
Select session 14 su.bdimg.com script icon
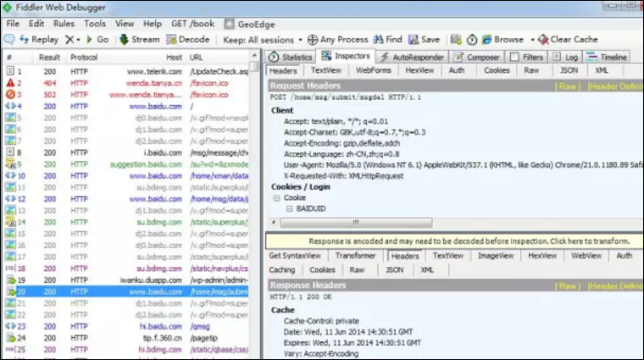[10, 222]
